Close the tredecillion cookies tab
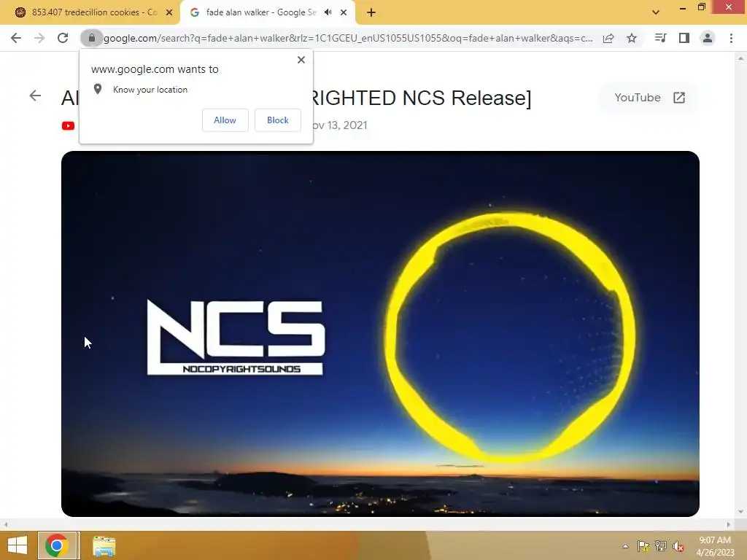This screenshot has width=747, height=560. coord(169,12)
